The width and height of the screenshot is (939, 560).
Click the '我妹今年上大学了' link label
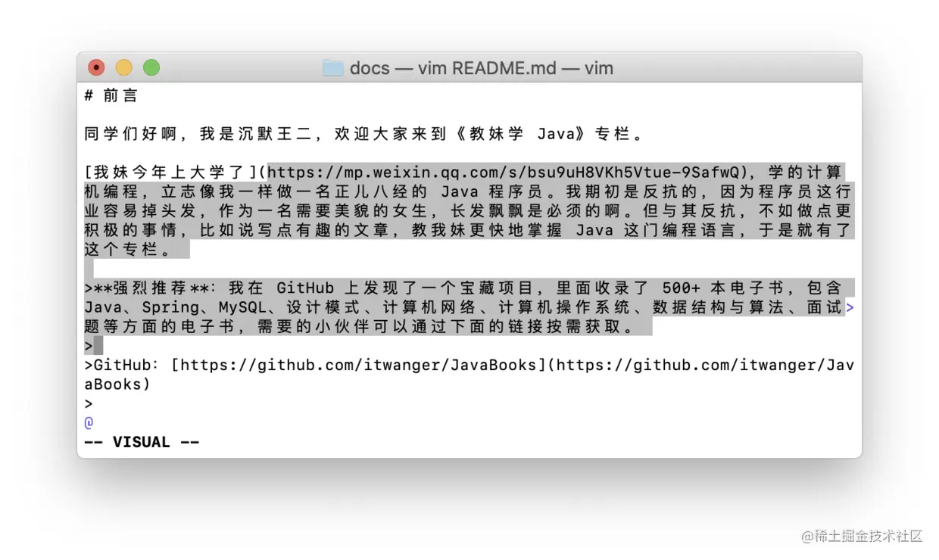171,173
